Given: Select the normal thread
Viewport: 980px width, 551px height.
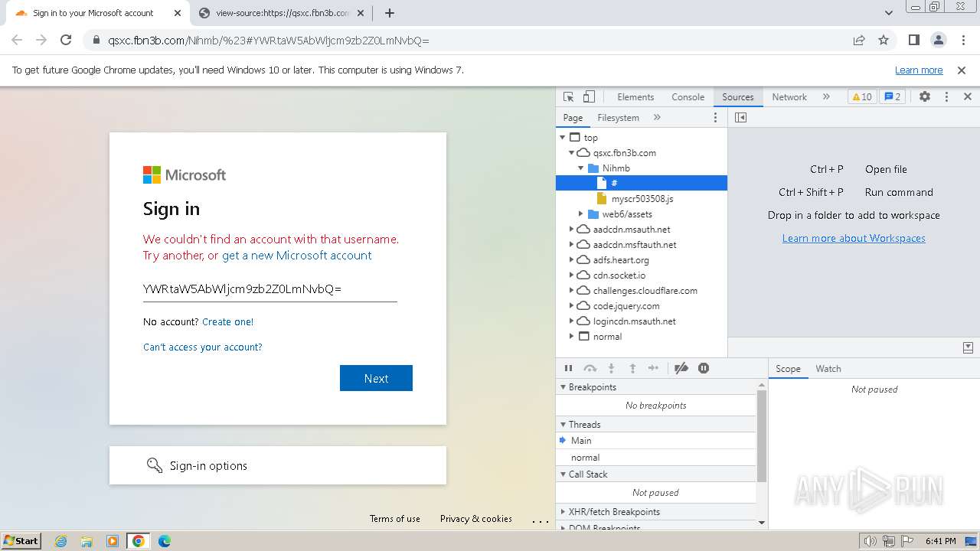Looking at the screenshot, I should 656,458.
